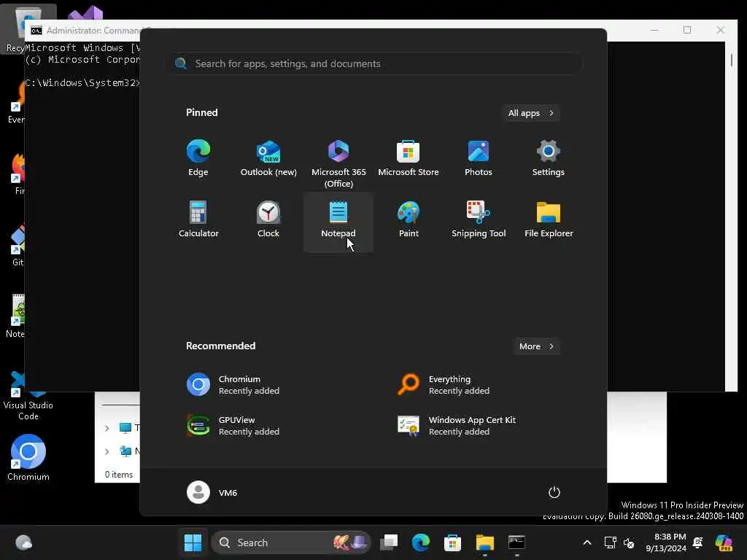Screen dimensions: 747x560
Task: Open clock and date 8:38 PM
Action: click(665, 542)
